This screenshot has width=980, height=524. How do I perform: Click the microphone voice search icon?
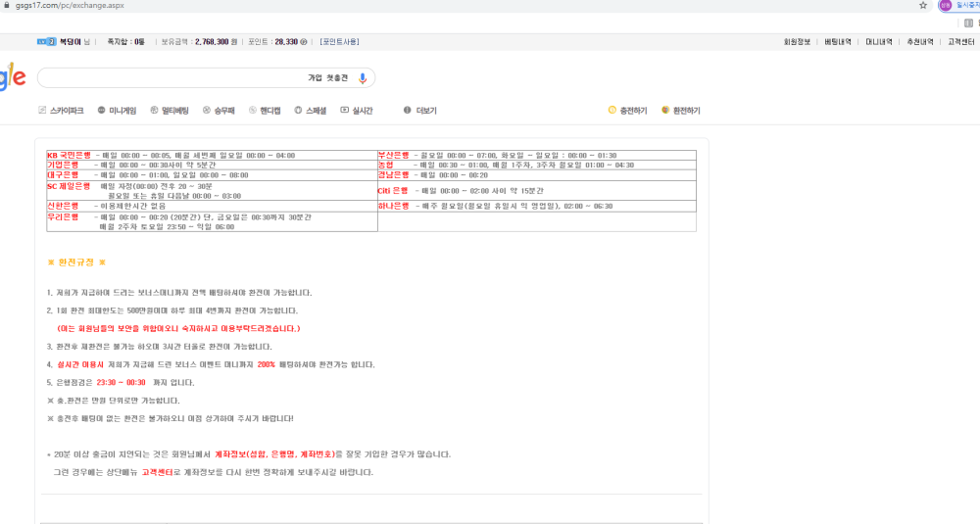pyautogui.click(x=362, y=78)
